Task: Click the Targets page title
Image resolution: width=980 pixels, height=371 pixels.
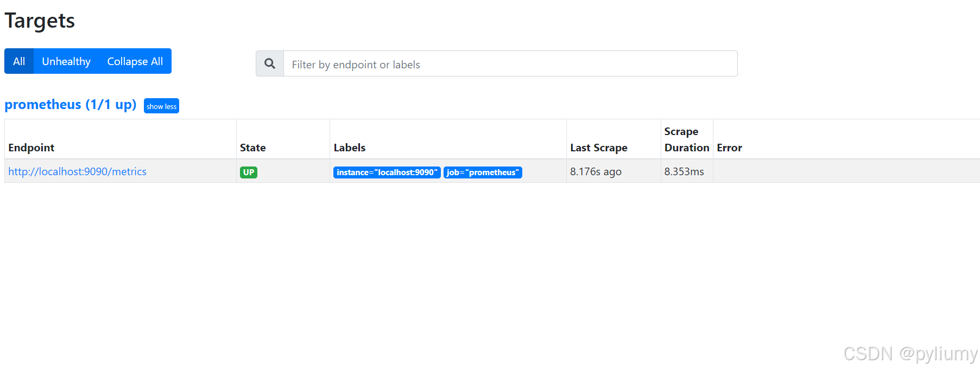Action: click(40, 21)
